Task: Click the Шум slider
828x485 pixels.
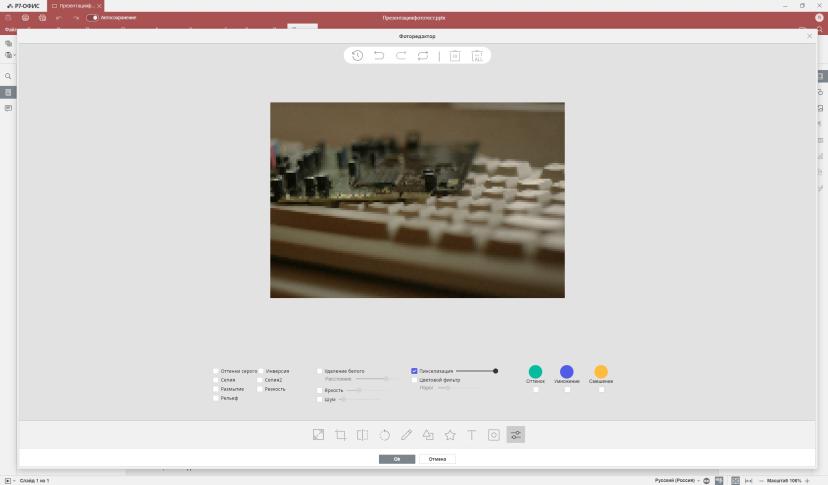Action: point(359,399)
